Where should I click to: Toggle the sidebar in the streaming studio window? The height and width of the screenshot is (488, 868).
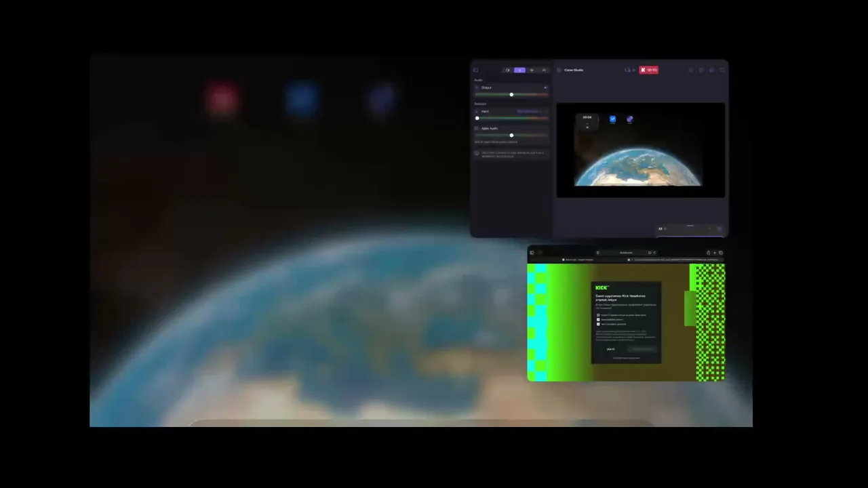(476, 70)
